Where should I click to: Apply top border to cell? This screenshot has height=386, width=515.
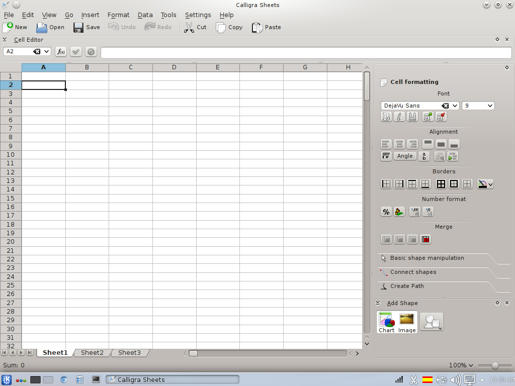412,184
